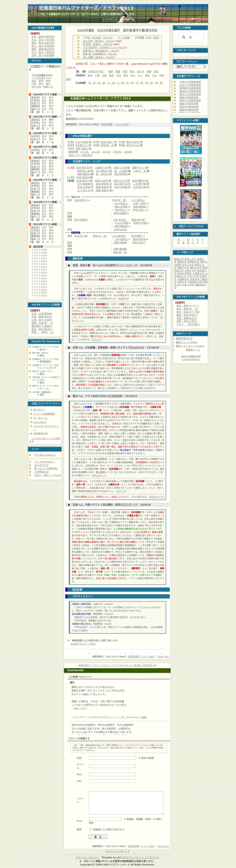
Task: Open the 最新コメントのRSS feed link
Action: 186,342
